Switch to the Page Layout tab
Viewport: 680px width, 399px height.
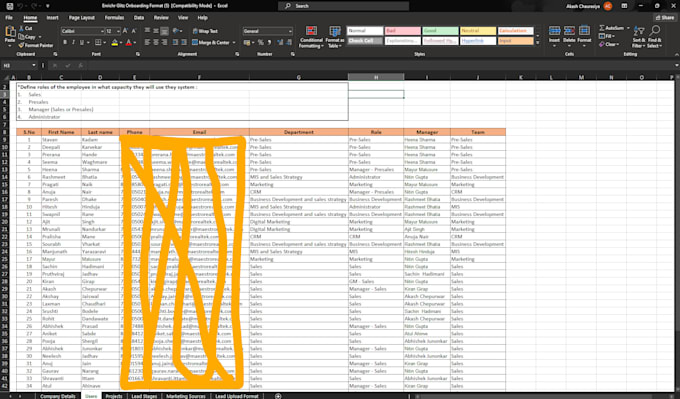click(x=82, y=18)
